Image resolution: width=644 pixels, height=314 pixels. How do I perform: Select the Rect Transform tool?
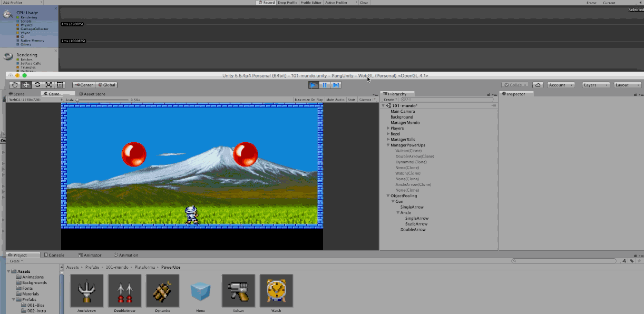(60, 85)
